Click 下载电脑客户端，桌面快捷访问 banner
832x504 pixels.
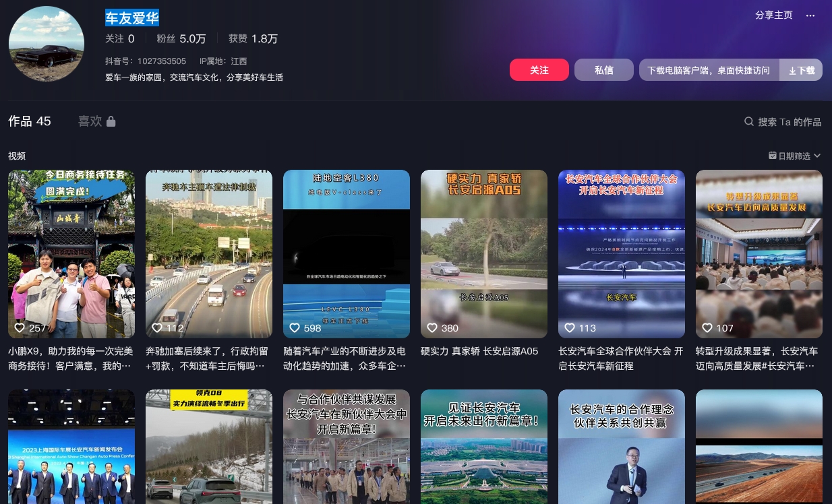(x=709, y=70)
